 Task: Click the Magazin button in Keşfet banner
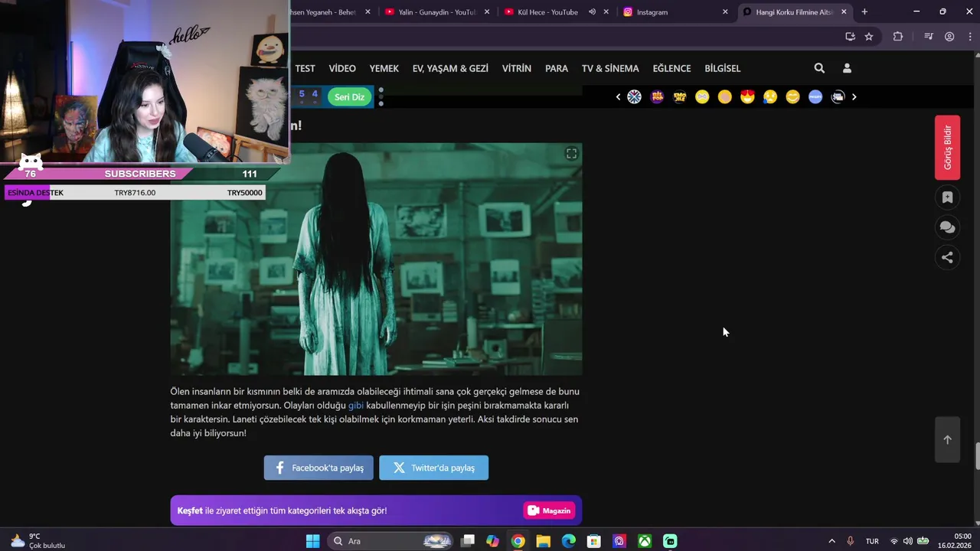pos(549,510)
